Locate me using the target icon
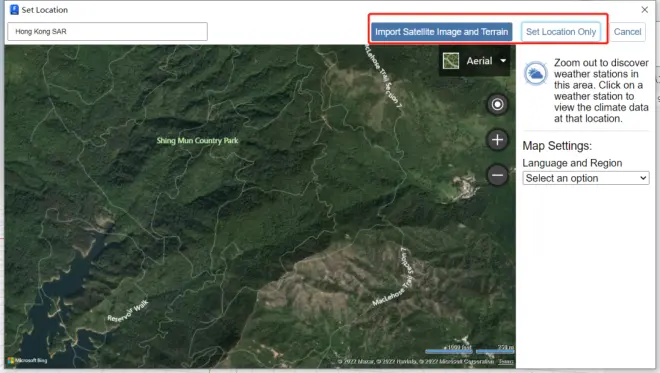Image resolution: width=660 pixels, height=373 pixels. click(x=497, y=104)
